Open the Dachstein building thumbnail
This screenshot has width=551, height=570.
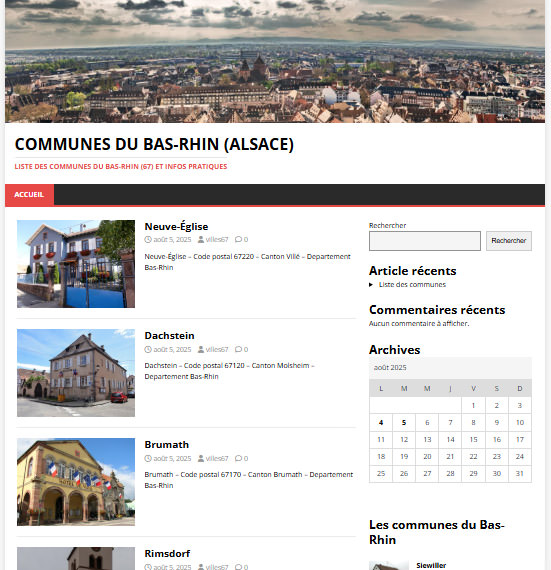tap(76, 373)
